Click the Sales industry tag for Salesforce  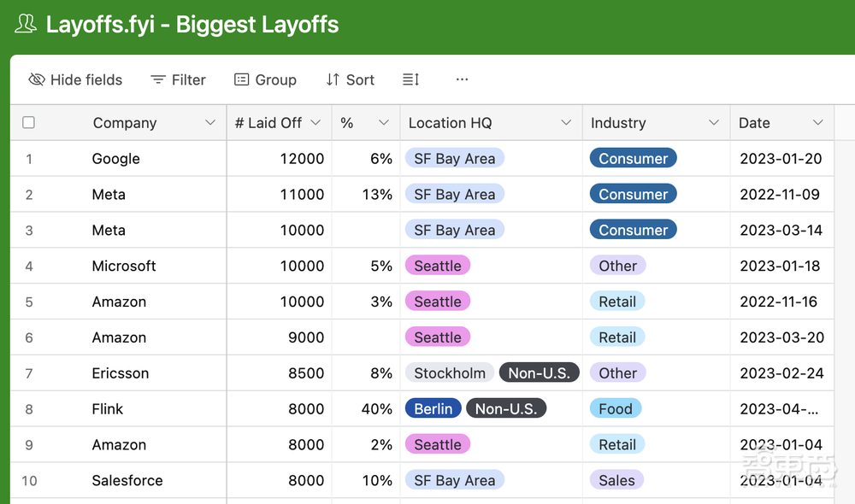(x=616, y=481)
